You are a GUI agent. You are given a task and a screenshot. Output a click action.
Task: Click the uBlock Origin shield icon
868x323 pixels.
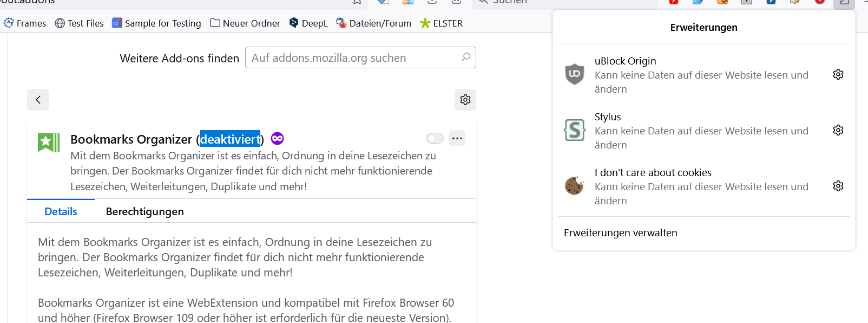click(574, 74)
